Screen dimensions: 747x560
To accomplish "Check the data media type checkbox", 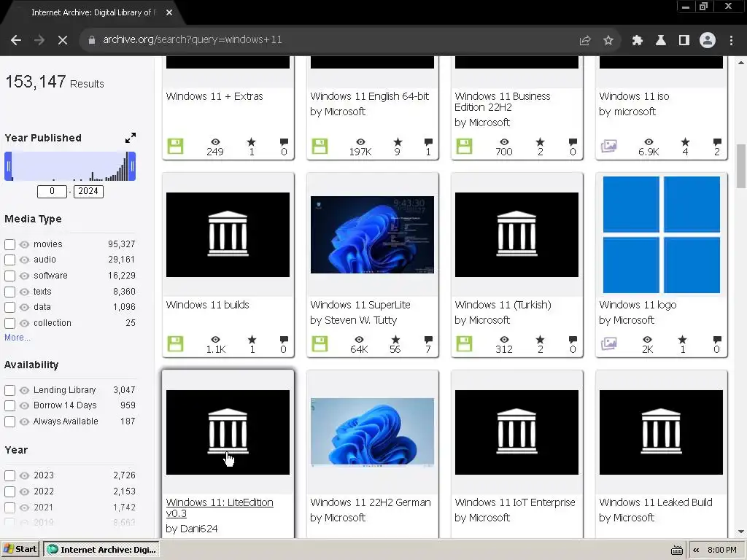I will 9,308.
